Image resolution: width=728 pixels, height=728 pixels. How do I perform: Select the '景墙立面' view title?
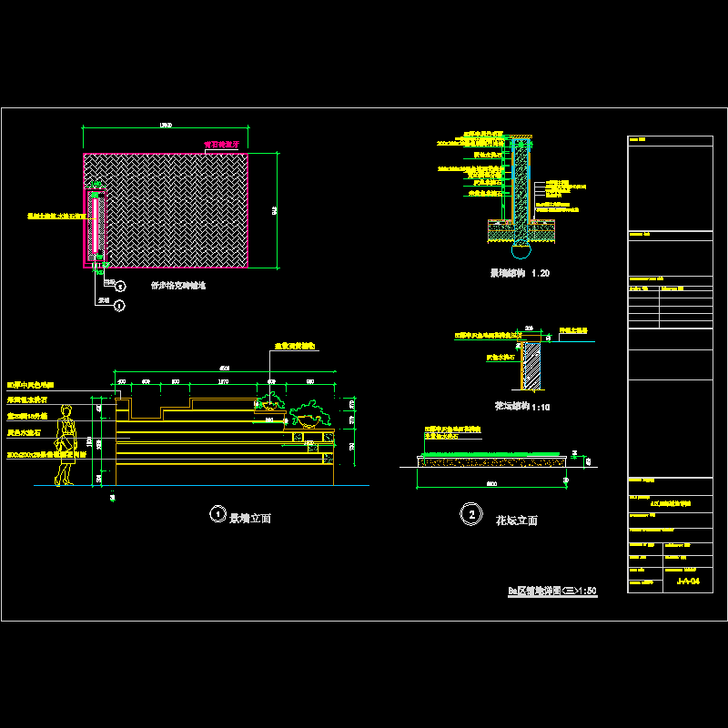250,518
